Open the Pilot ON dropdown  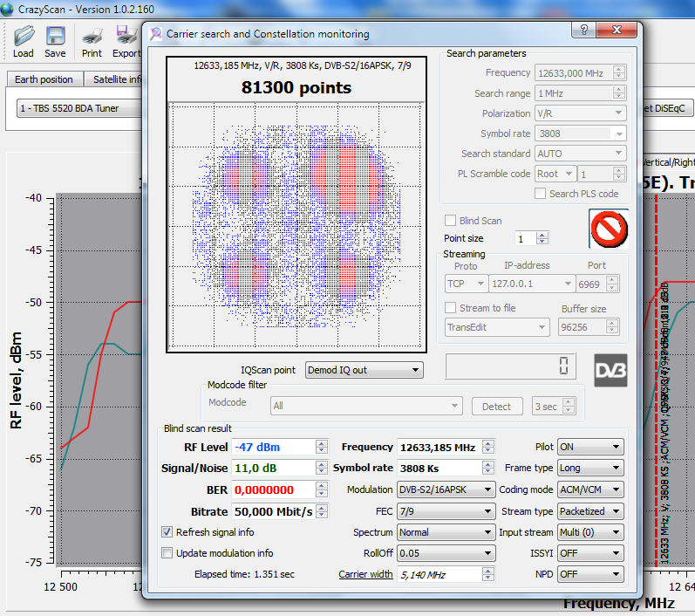(590, 447)
